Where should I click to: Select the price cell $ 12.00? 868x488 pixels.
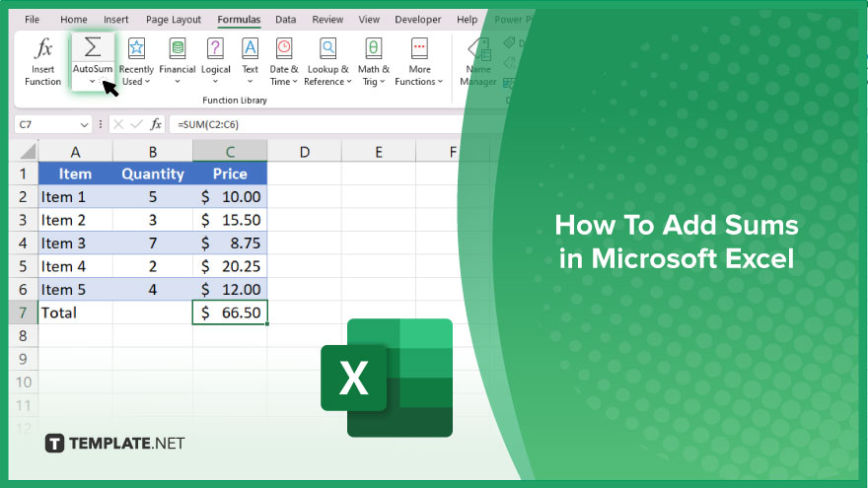coord(230,290)
